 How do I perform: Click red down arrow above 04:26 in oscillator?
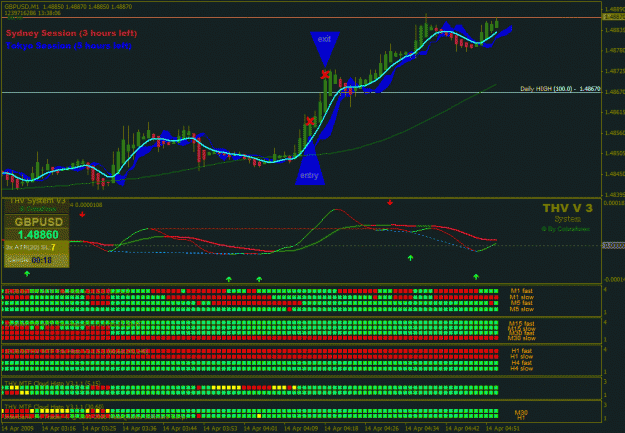(390, 203)
